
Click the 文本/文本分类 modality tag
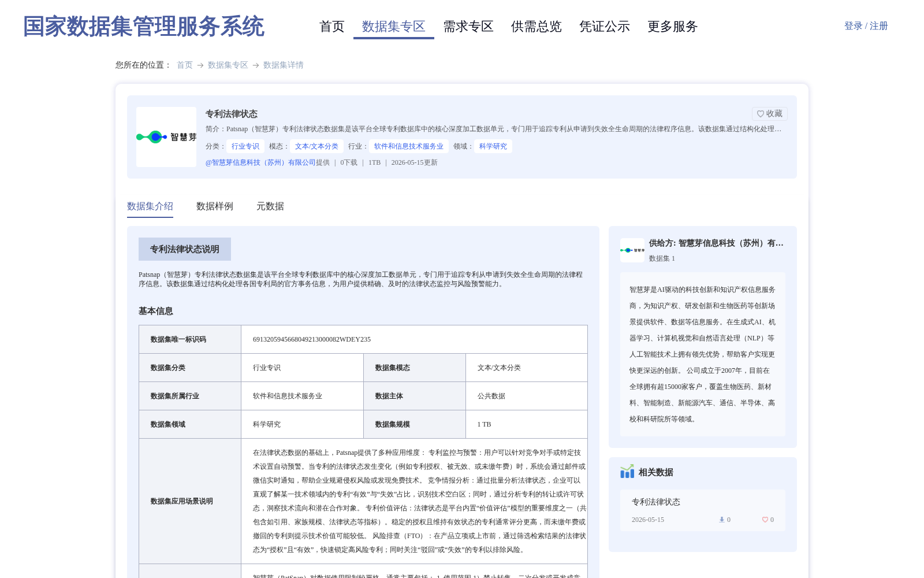317,146
